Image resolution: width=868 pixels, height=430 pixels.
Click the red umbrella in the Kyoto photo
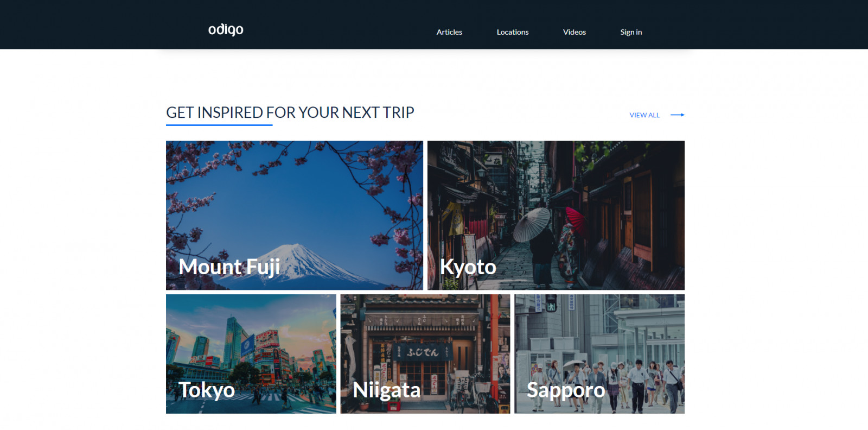[575, 219]
